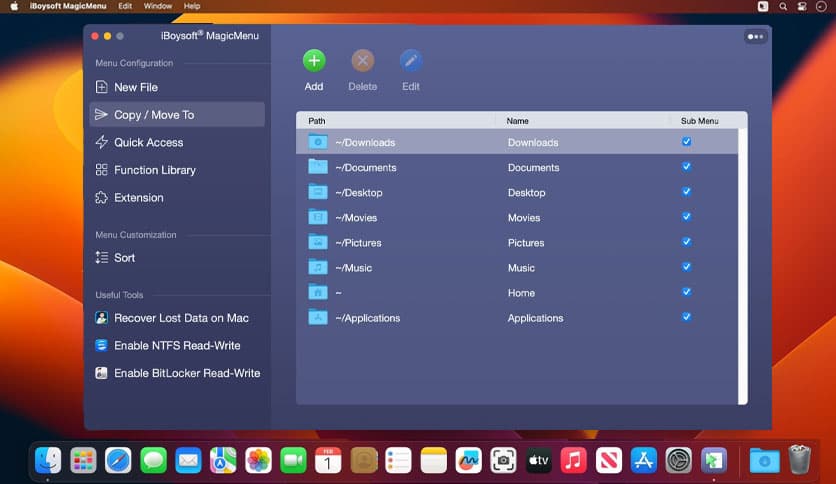Click the ~/Movies folder icon
The width and height of the screenshot is (836, 484).
pos(318,217)
